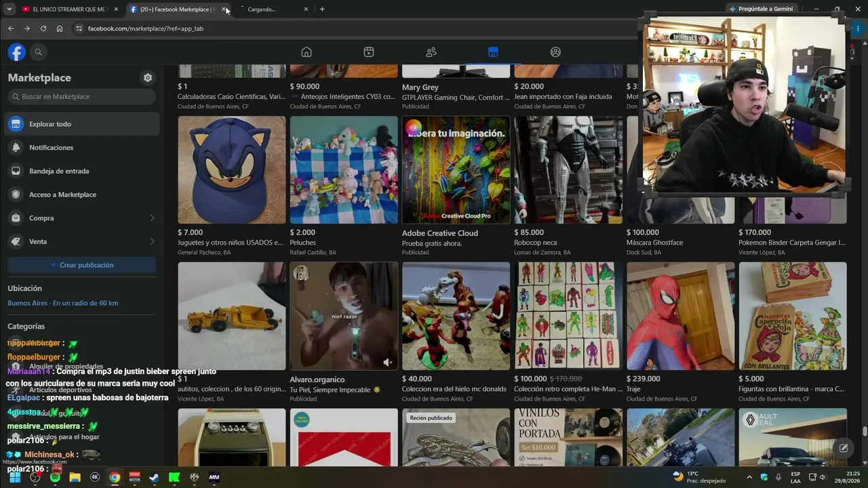Click the Máscara Ghostface listing title
868x488 pixels.
(x=654, y=243)
